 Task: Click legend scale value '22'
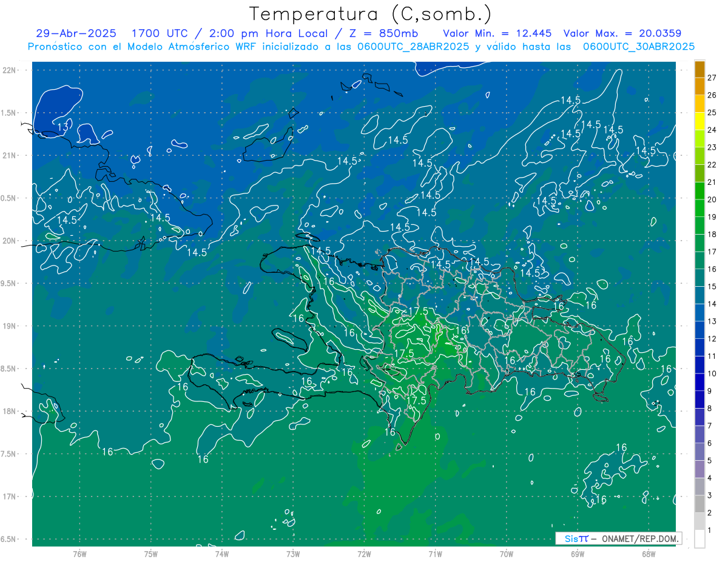tap(712, 165)
